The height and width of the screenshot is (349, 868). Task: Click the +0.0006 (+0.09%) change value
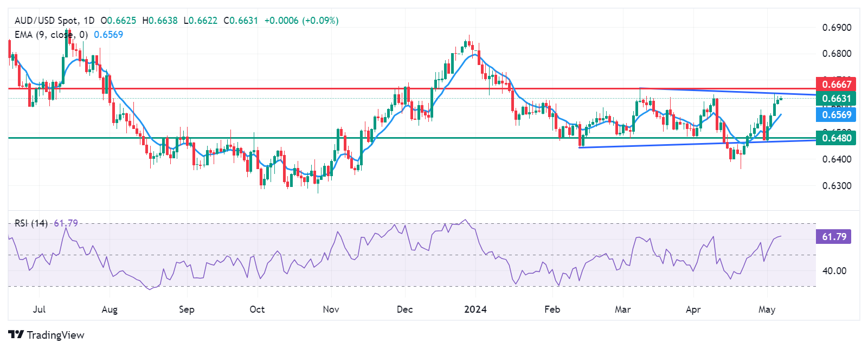[x=301, y=21]
